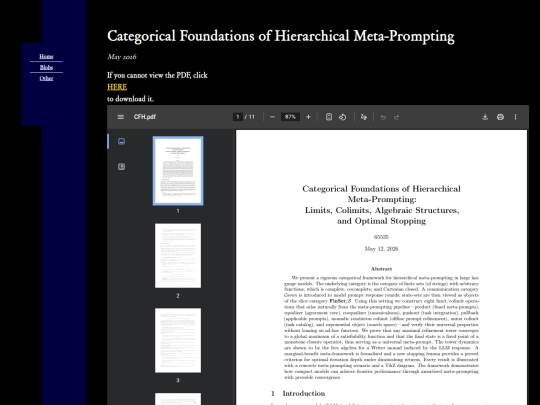Screen dimensions: 540x405
Task: Open the PDF viewer more actions menu
Action: pos(516,117)
